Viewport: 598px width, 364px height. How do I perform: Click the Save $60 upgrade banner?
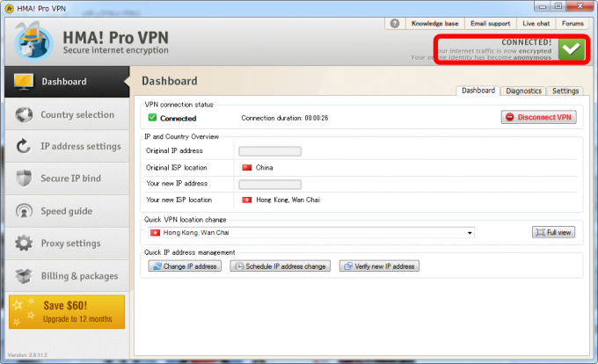67,312
